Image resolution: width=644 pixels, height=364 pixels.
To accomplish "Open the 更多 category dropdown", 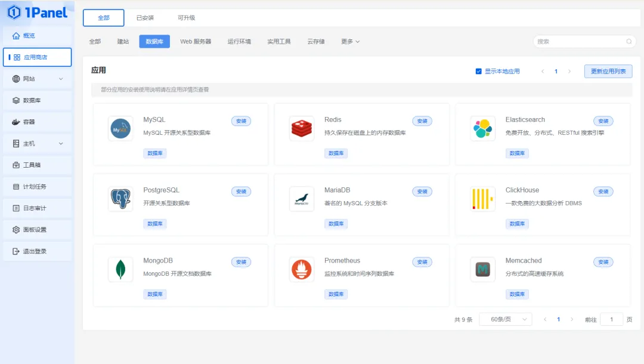I will (x=351, y=41).
